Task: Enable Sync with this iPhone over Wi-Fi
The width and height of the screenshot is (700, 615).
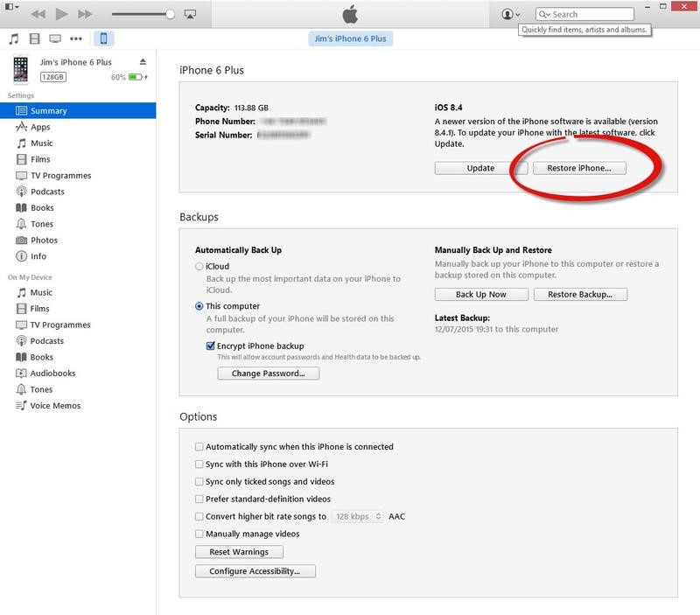Action: tap(199, 465)
